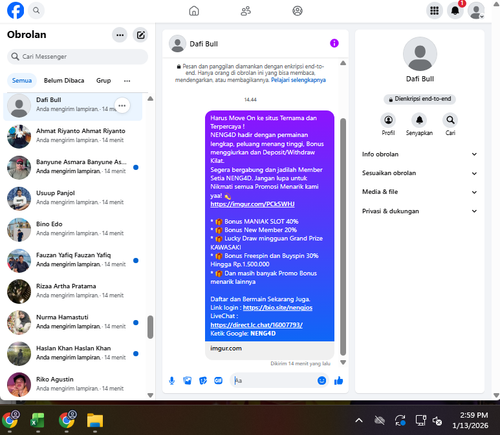Open chat with Riko Agustin
This screenshot has height=435, width=500.
[73, 384]
